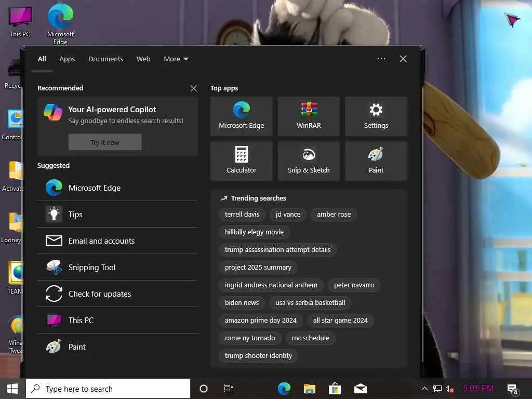Close the search panel
This screenshot has width=532, height=399.
click(x=403, y=59)
